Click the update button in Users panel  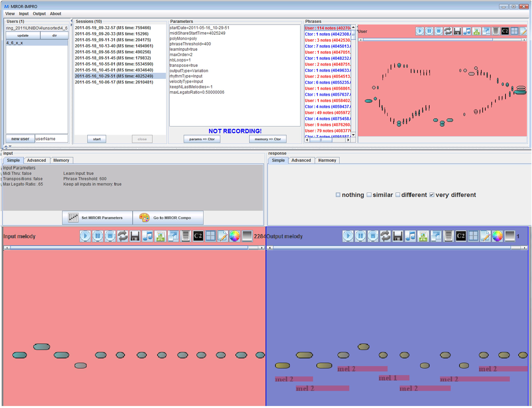pos(23,36)
